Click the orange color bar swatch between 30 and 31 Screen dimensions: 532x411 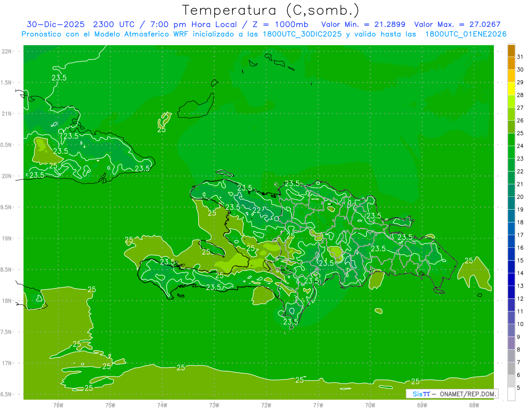pyautogui.click(x=511, y=63)
